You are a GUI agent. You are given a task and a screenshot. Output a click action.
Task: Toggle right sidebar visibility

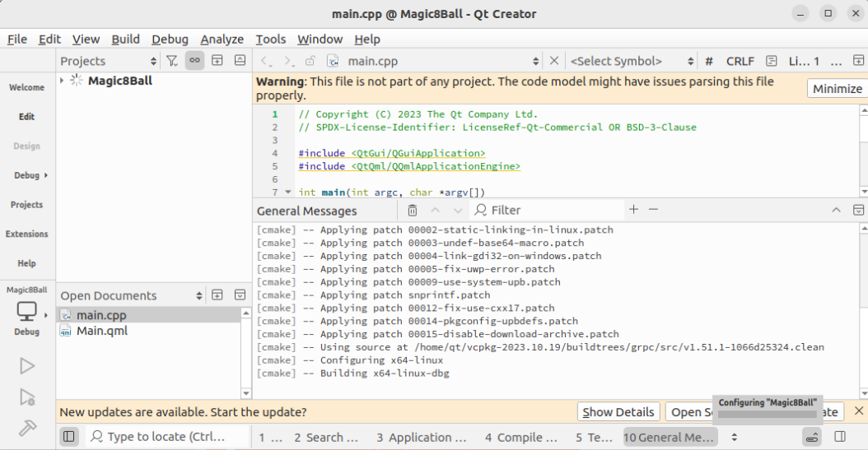tap(840, 437)
